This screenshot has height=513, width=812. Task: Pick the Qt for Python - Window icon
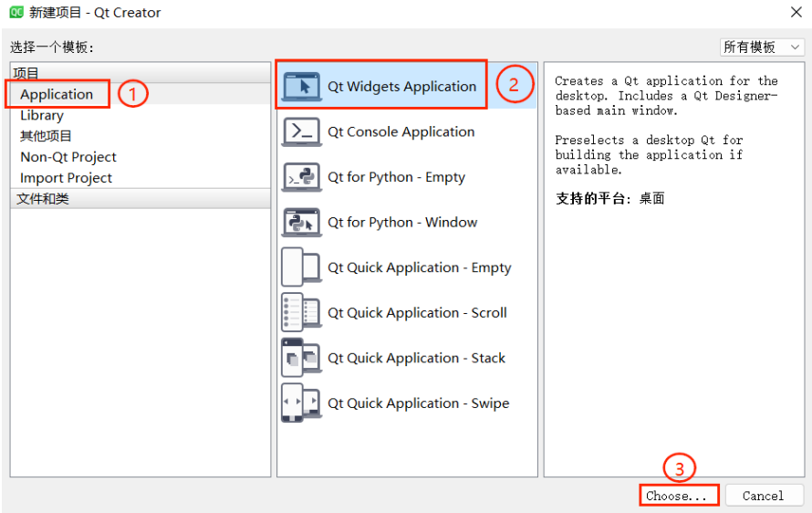(301, 223)
